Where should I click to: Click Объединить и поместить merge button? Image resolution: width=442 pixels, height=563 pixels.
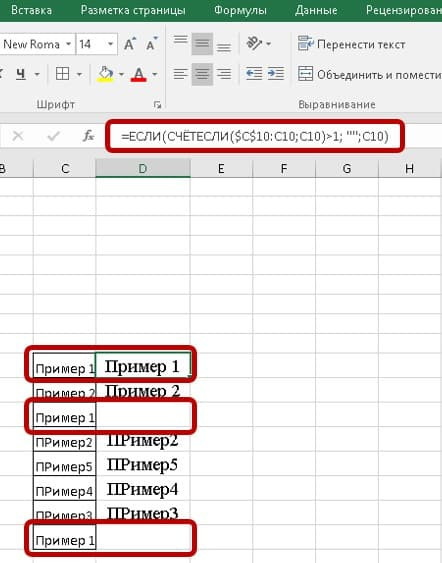(x=369, y=74)
